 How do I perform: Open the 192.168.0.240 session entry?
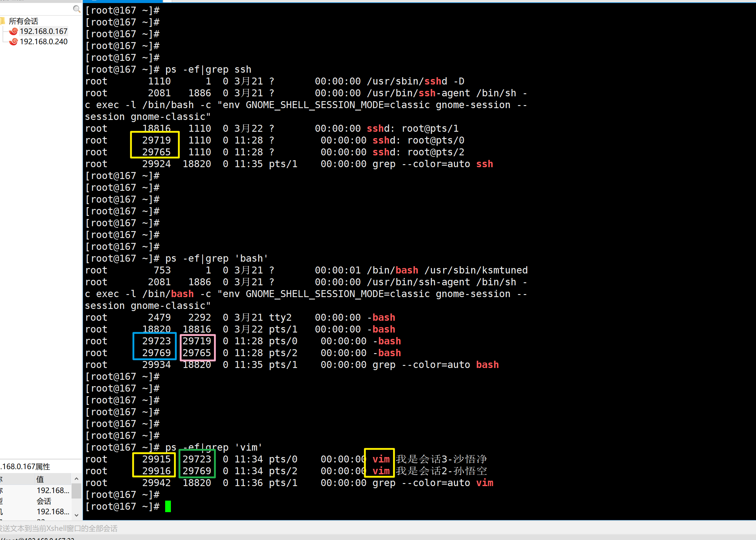coord(44,41)
